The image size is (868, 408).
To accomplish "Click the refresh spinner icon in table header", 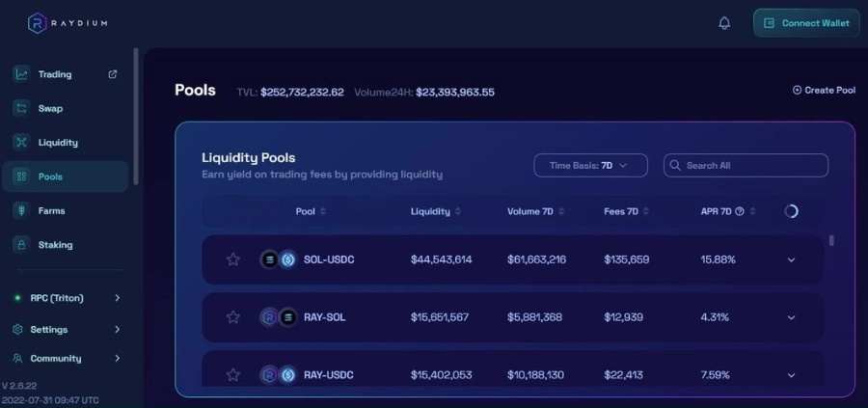I will pyautogui.click(x=791, y=211).
